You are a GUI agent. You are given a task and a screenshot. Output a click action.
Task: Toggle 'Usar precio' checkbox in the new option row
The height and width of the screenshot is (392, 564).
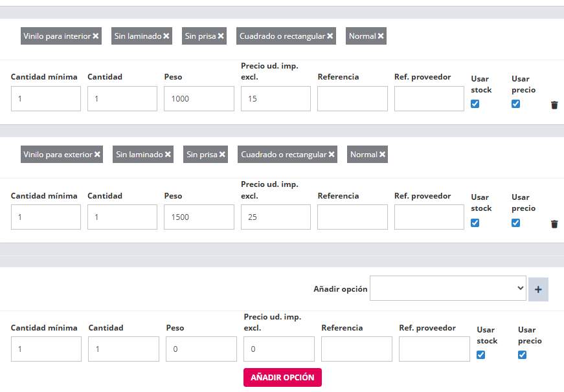(523, 354)
